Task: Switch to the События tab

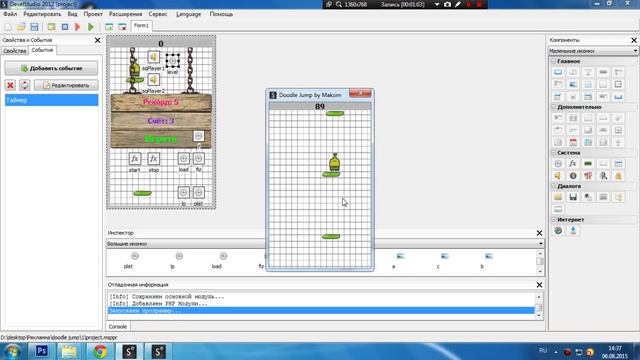Action: (x=42, y=50)
